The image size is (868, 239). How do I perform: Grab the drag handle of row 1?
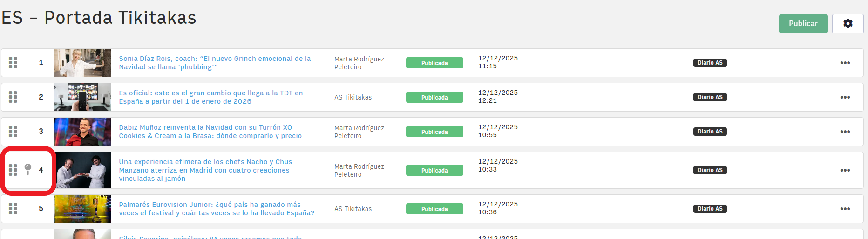click(13, 63)
